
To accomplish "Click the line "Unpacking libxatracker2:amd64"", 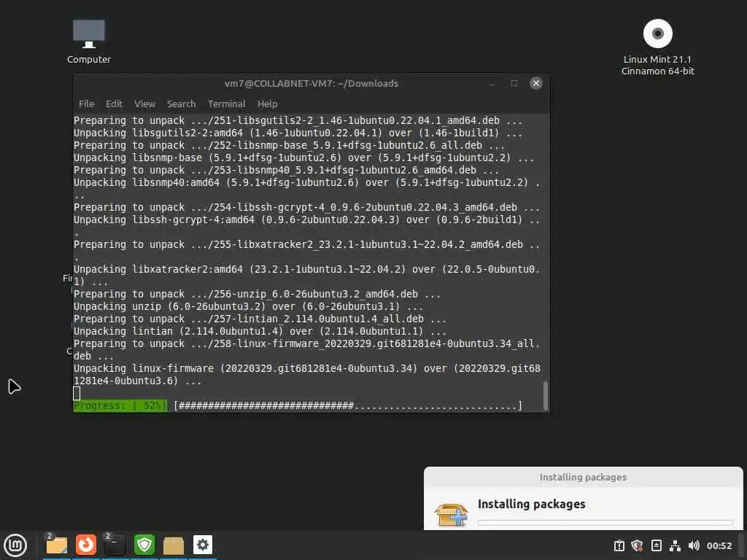I will coord(307,275).
